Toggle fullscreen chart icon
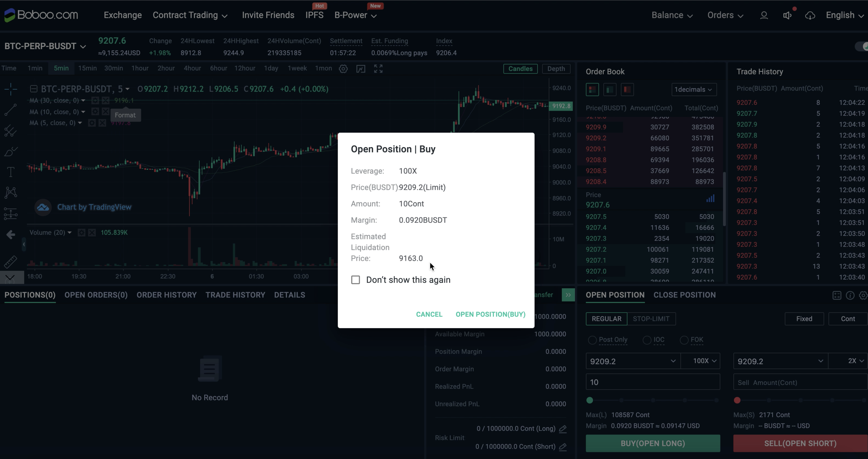The width and height of the screenshot is (868, 459). (x=378, y=69)
